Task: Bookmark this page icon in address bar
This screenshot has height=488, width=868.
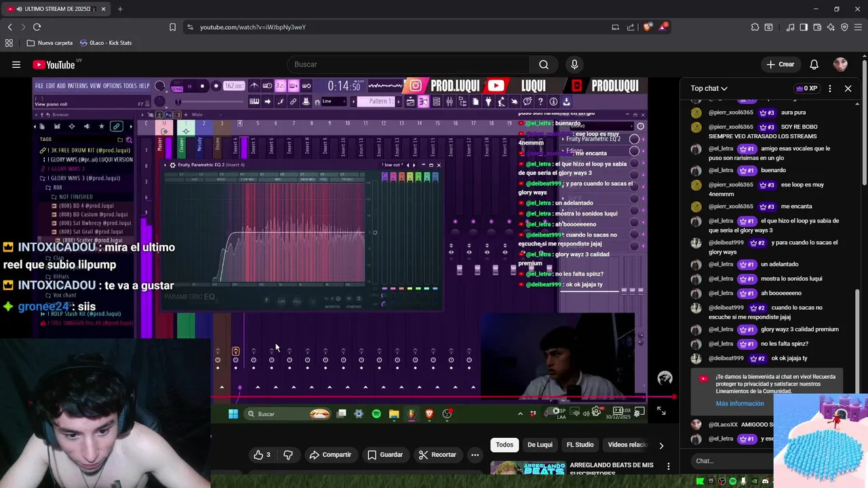Action: coord(172,27)
